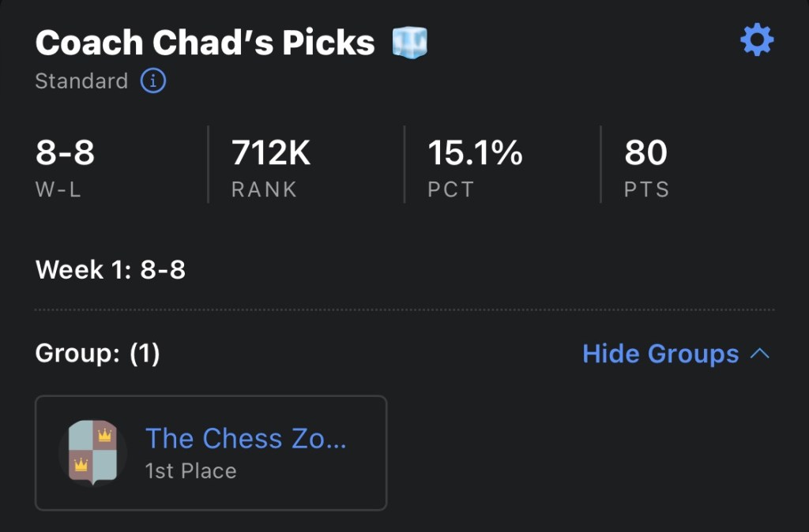809x532 pixels.
Task: Tap the 80 points value
Action: click(x=645, y=152)
